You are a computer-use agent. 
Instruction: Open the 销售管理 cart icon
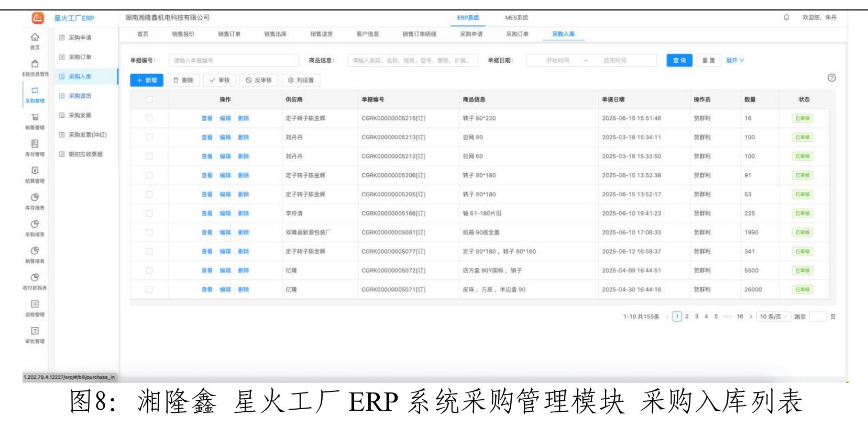pyautogui.click(x=35, y=117)
